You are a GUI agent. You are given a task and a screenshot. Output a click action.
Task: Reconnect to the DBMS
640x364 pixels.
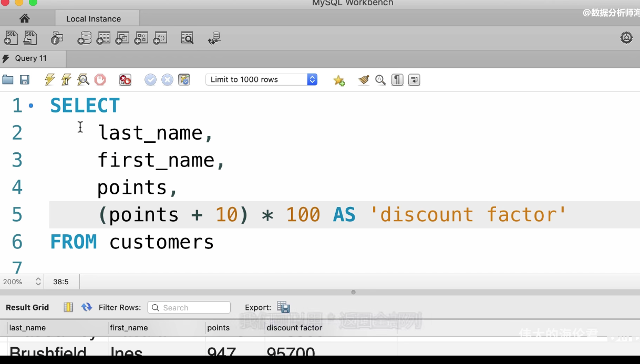pyautogui.click(x=214, y=38)
